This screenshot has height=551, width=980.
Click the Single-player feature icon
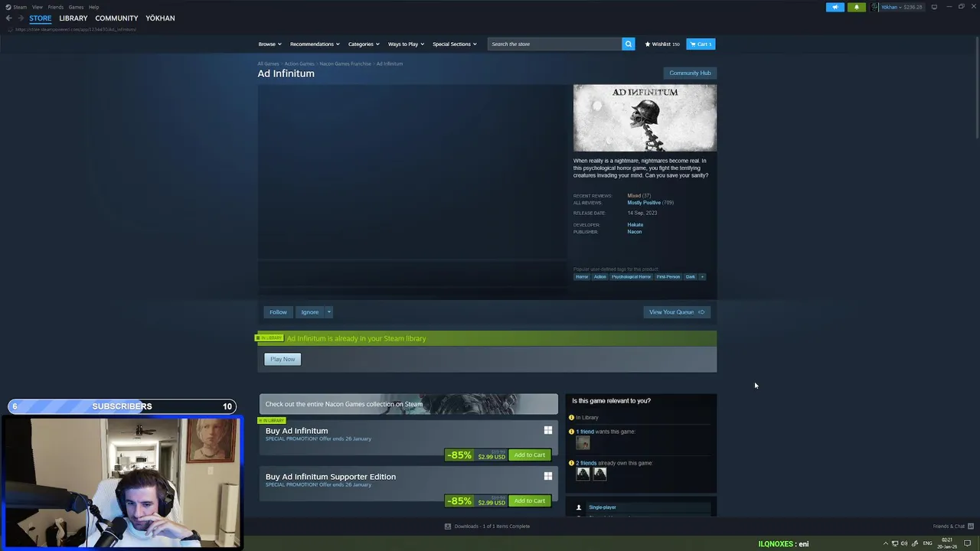(x=579, y=507)
